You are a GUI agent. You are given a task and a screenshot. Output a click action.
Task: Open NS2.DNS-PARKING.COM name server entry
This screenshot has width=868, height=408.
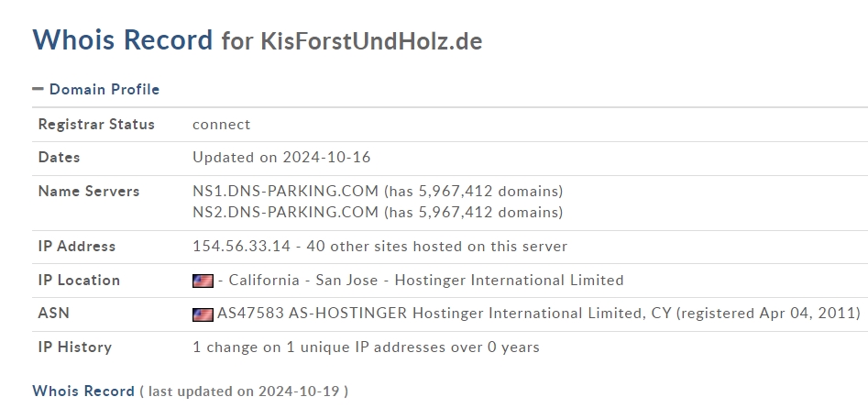point(285,212)
